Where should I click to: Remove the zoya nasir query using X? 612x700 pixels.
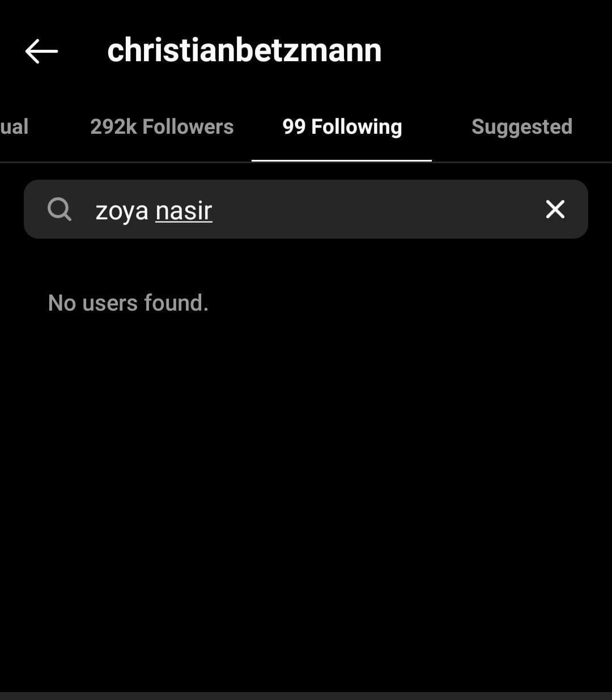555,209
